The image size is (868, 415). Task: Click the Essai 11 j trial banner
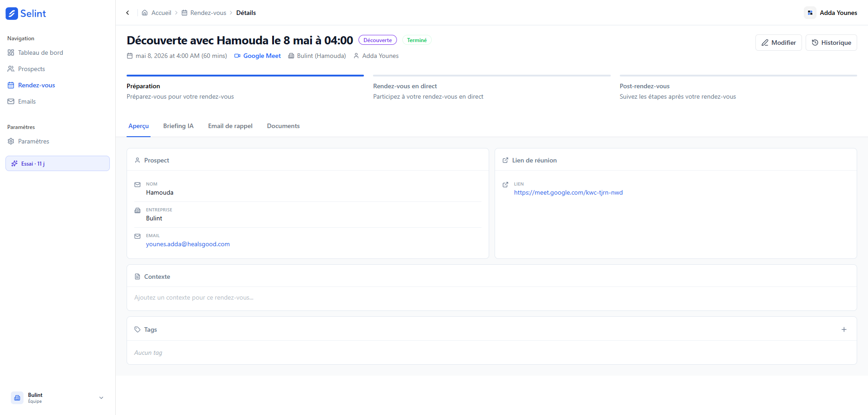coord(57,163)
